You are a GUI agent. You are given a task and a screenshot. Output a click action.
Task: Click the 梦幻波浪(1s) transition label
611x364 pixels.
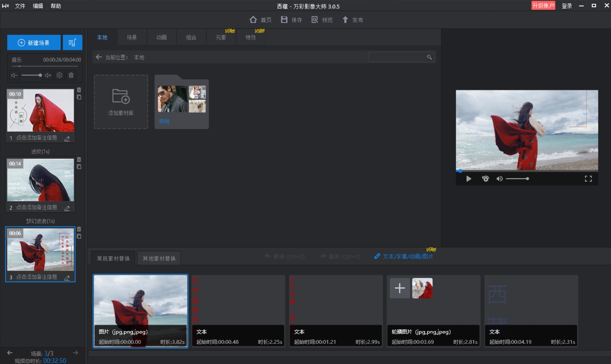coord(40,221)
